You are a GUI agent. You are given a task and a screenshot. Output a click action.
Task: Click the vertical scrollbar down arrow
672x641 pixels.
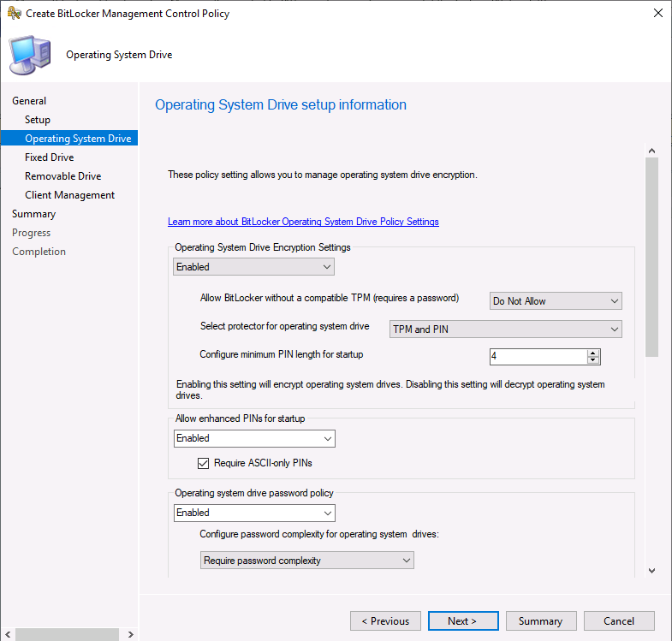click(x=651, y=571)
